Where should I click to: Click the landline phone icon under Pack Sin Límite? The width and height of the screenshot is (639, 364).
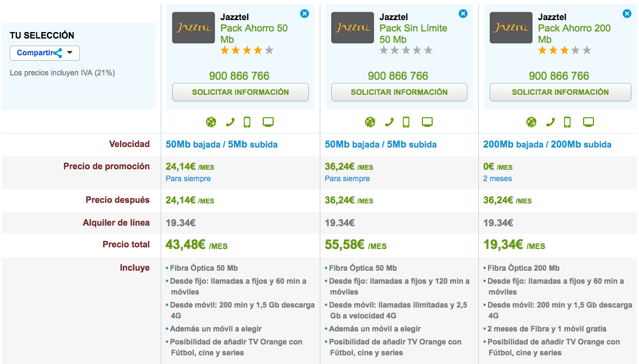click(x=389, y=122)
